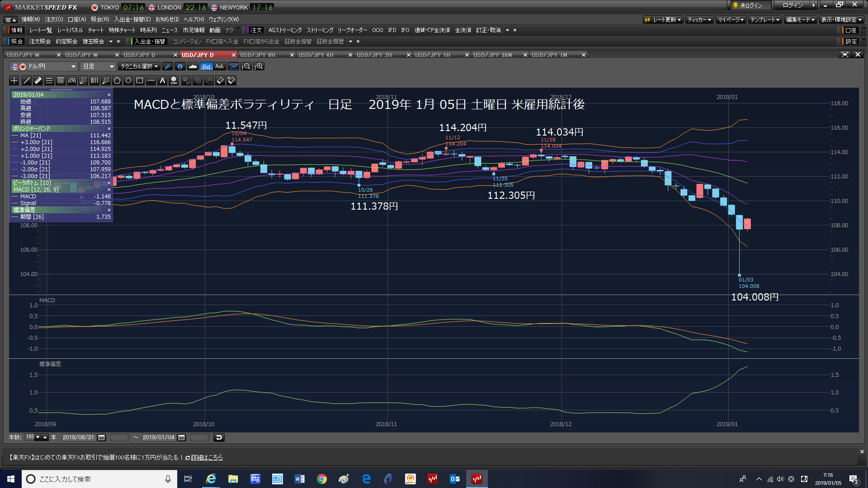
Task: Open the テクニカル選択 dropdown
Action: pos(139,66)
